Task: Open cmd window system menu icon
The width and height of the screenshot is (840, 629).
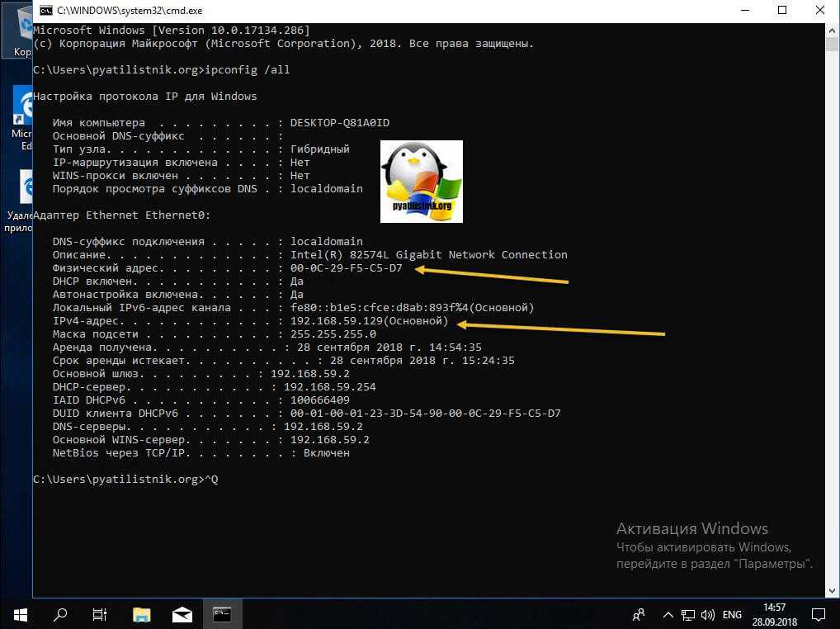Action: click(x=45, y=11)
